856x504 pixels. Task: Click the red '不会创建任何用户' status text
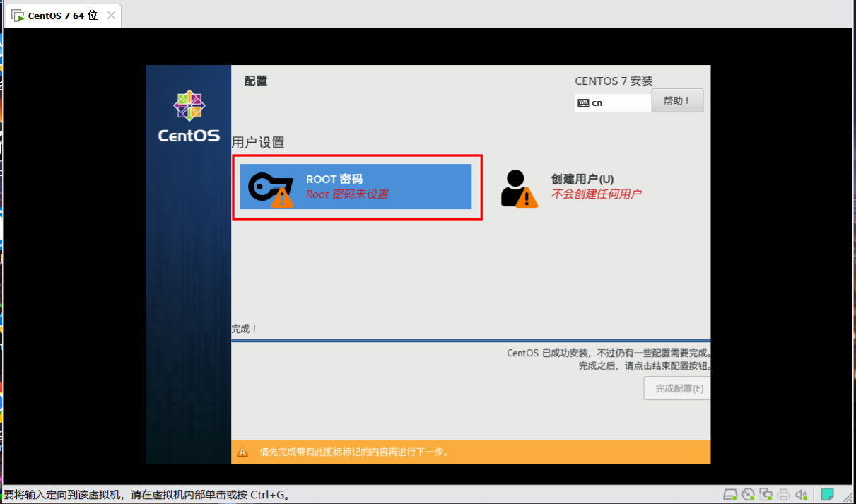point(596,194)
